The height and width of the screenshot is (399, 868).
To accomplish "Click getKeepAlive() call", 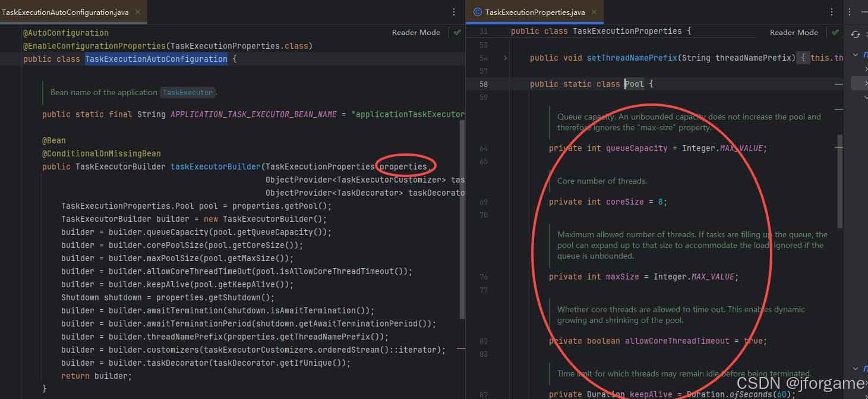I will tap(258, 285).
